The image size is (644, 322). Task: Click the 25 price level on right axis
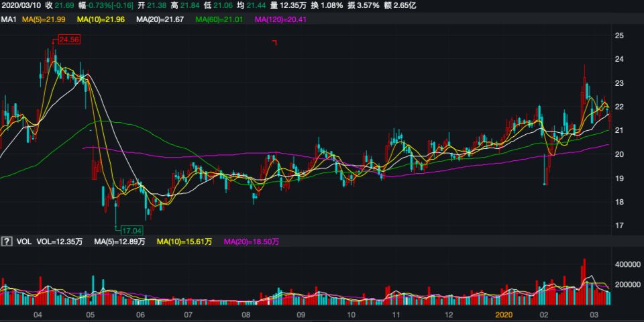click(619, 36)
